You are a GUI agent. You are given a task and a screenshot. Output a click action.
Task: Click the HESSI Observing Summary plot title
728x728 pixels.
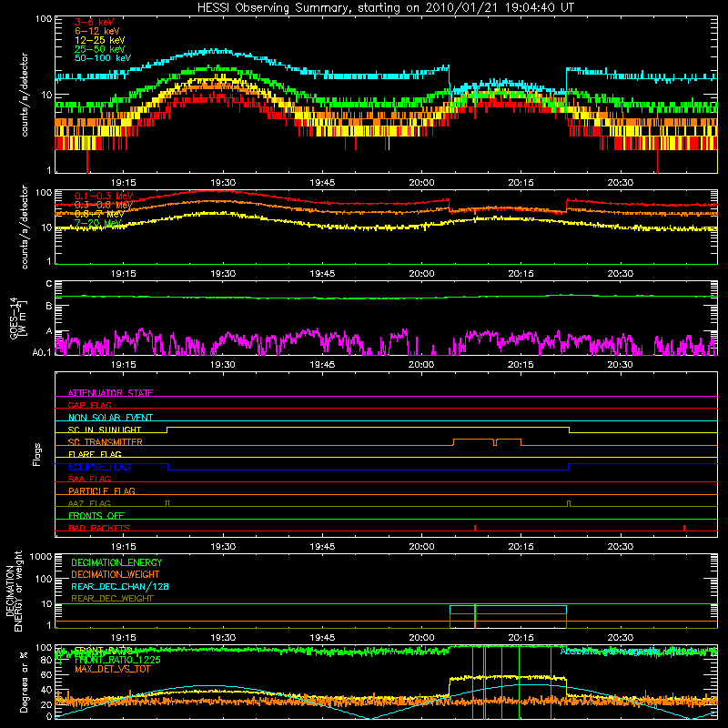(385, 7)
